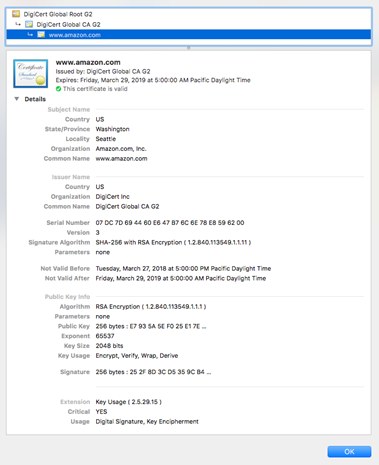379x465 pixels.
Task: Click the DigiCert Global Root G2 certificate icon
Action: point(16,14)
